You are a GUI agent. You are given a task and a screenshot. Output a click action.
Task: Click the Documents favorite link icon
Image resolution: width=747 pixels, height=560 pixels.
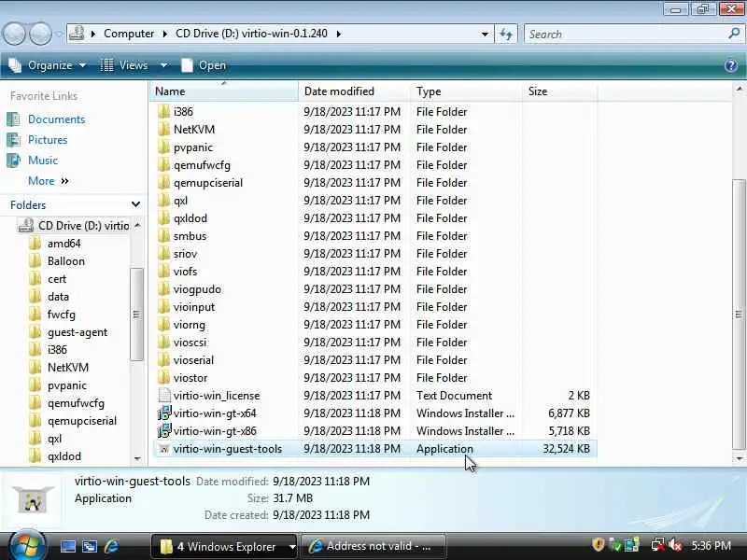(13, 119)
